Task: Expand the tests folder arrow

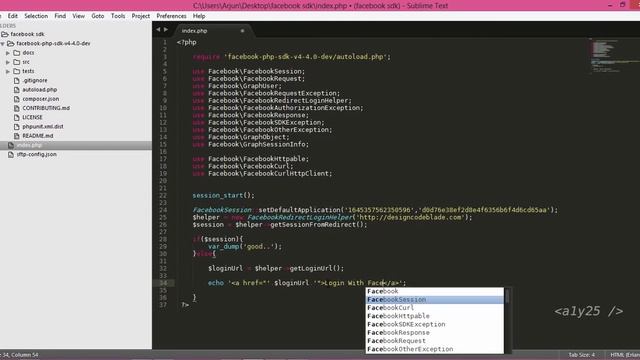Action: click(8, 71)
